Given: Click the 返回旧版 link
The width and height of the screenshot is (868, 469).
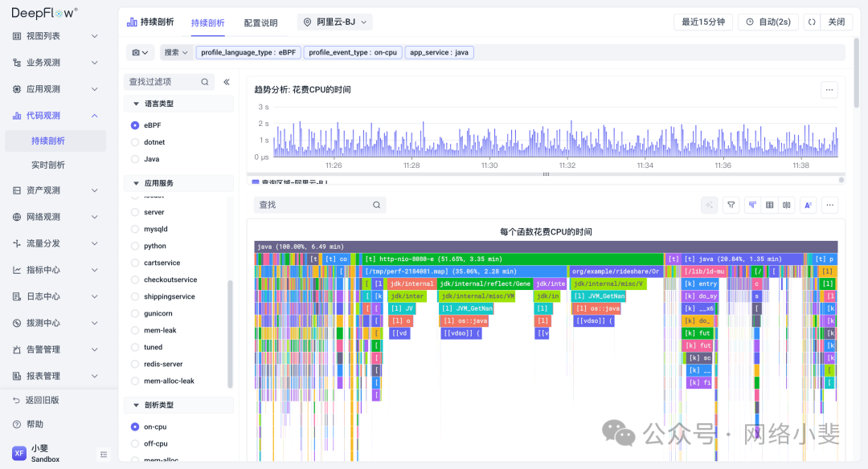Looking at the screenshot, I should pos(42,400).
